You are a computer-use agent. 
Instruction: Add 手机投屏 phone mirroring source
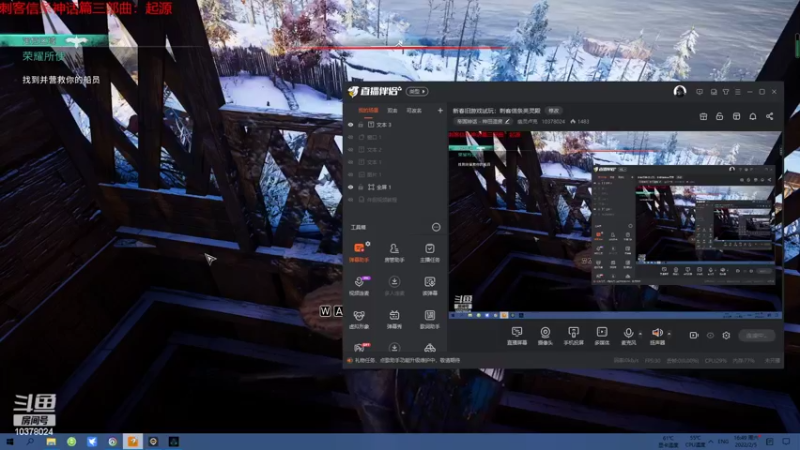(x=573, y=336)
